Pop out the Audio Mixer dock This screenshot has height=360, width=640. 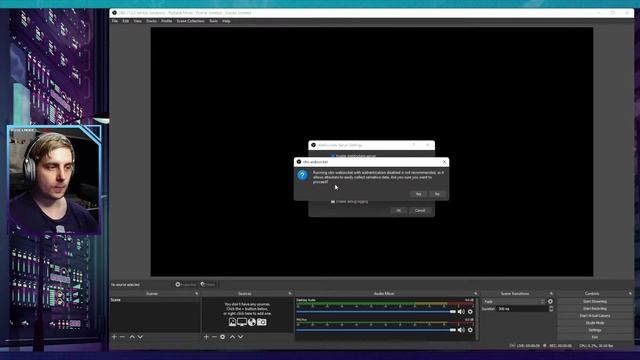tap(476, 293)
